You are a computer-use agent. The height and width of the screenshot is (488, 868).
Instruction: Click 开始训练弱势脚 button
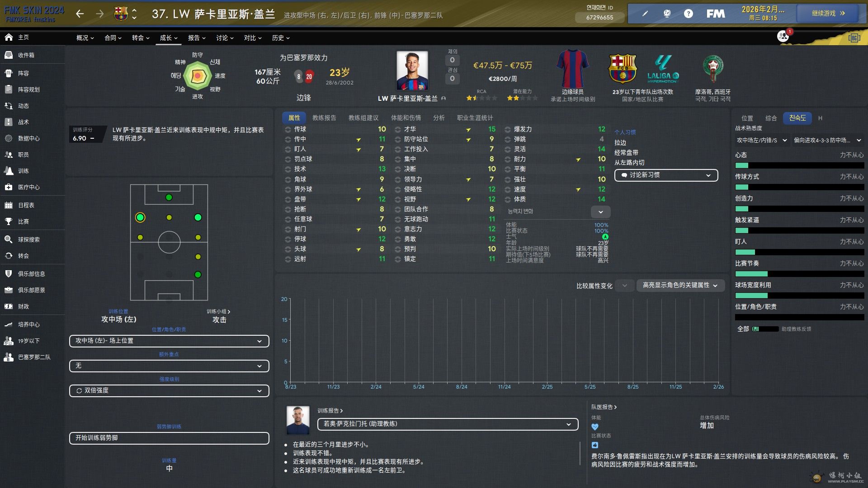click(x=169, y=438)
